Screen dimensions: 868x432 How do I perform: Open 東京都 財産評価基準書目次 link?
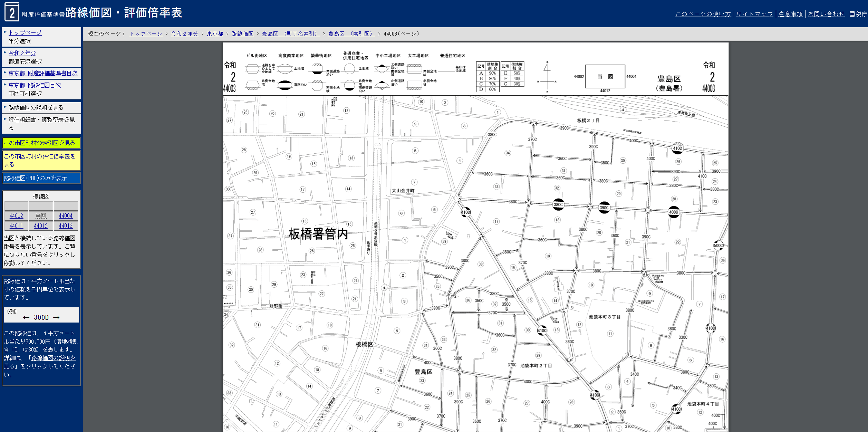(43, 73)
